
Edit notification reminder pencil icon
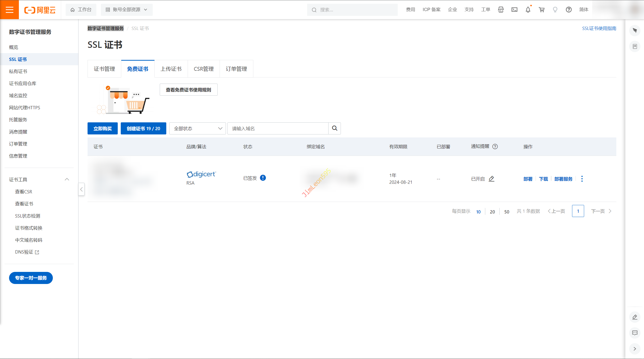[x=491, y=179]
